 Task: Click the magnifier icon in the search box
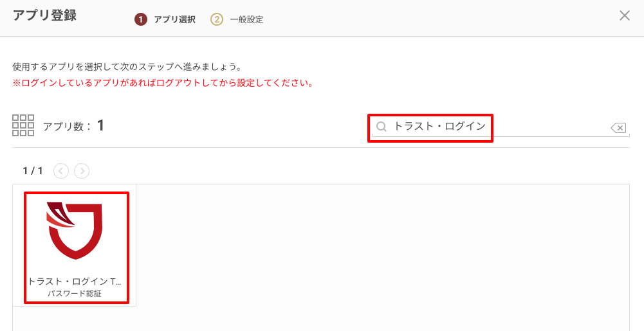coord(382,127)
